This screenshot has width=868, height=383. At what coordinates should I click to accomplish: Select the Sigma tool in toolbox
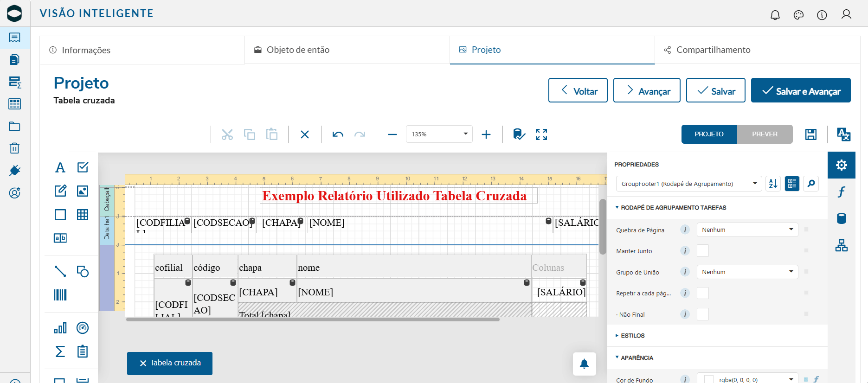tap(60, 351)
